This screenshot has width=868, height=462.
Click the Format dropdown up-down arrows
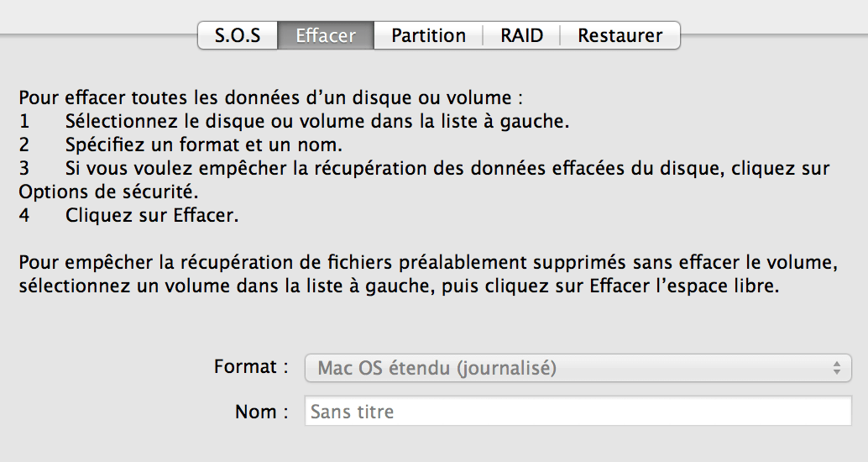(x=837, y=368)
